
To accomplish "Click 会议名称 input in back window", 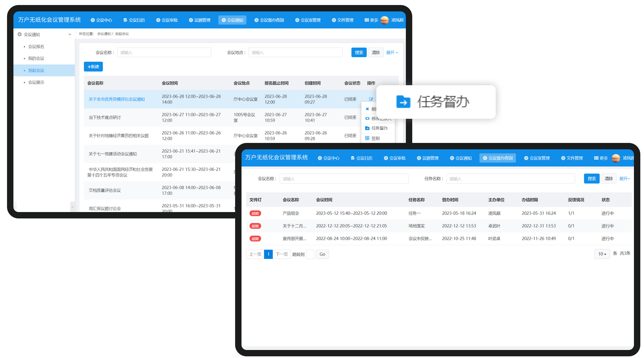I will click(x=164, y=53).
